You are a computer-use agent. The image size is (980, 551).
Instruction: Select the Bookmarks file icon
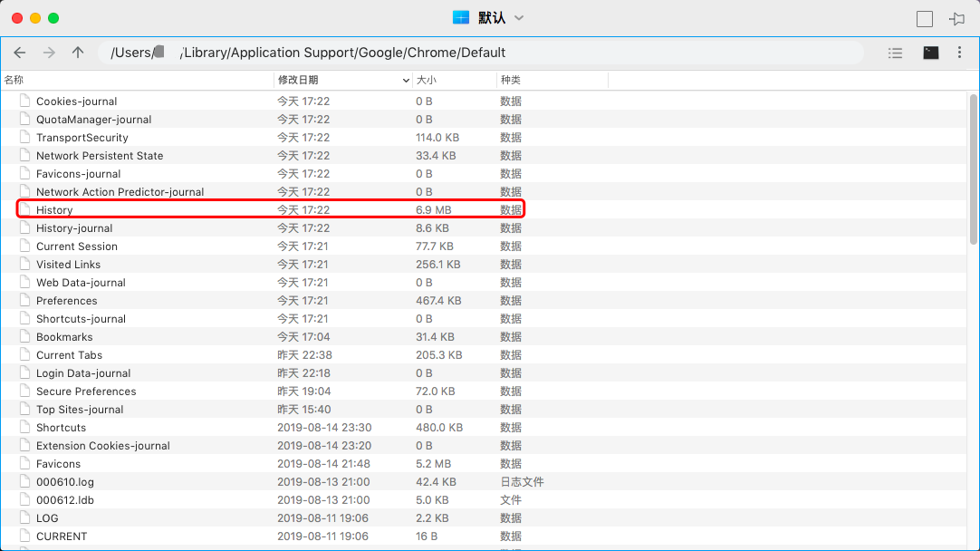(x=25, y=336)
